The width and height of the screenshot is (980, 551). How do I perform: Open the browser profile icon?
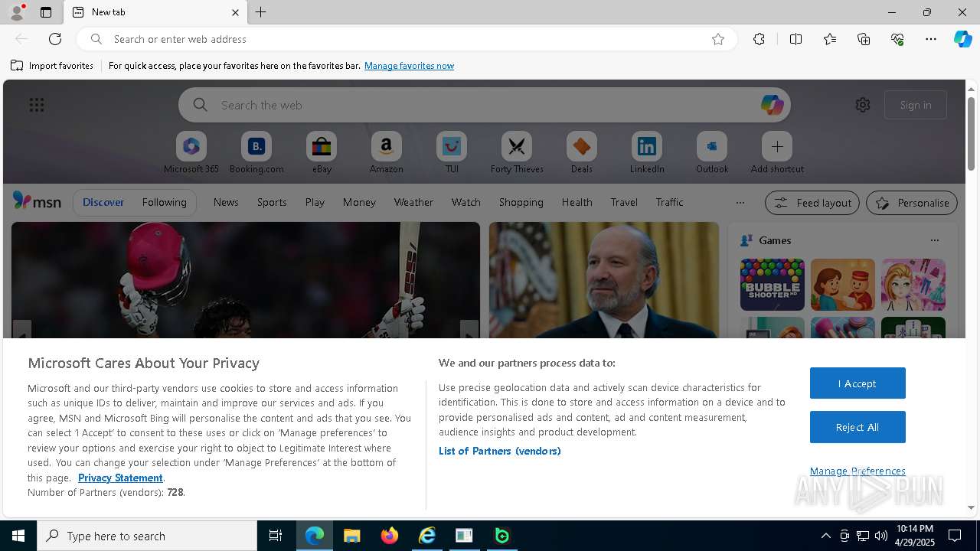pos(16,12)
